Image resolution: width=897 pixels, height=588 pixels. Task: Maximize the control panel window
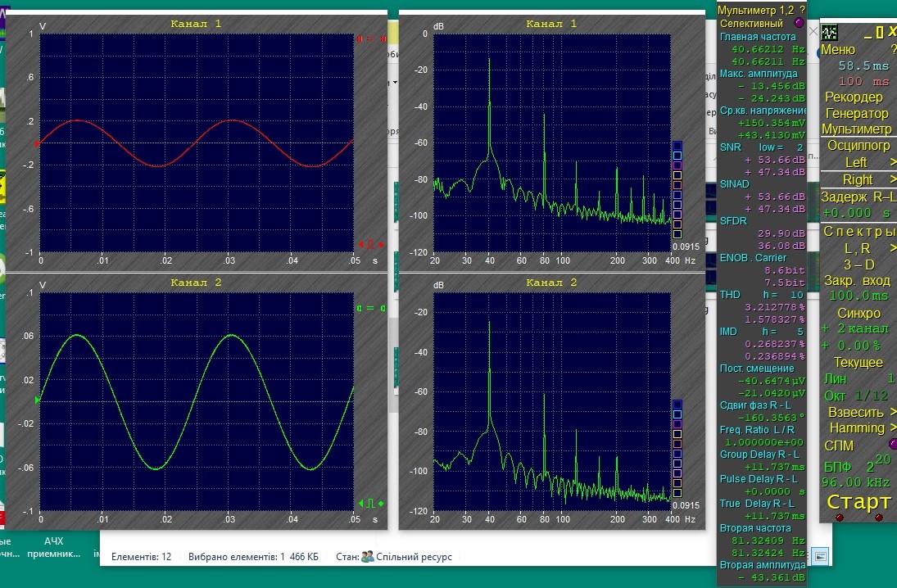880,34
